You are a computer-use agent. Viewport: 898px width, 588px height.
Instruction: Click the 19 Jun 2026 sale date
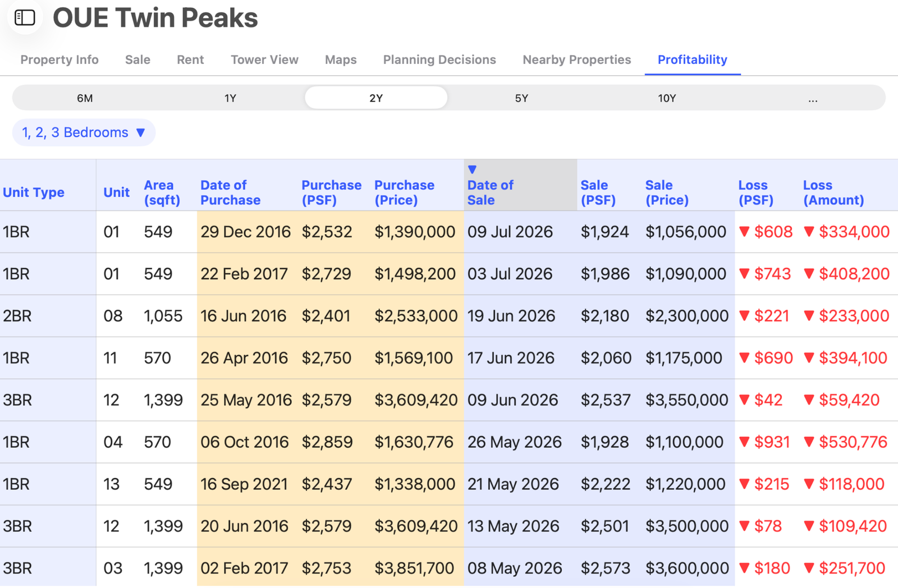click(x=511, y=316)
